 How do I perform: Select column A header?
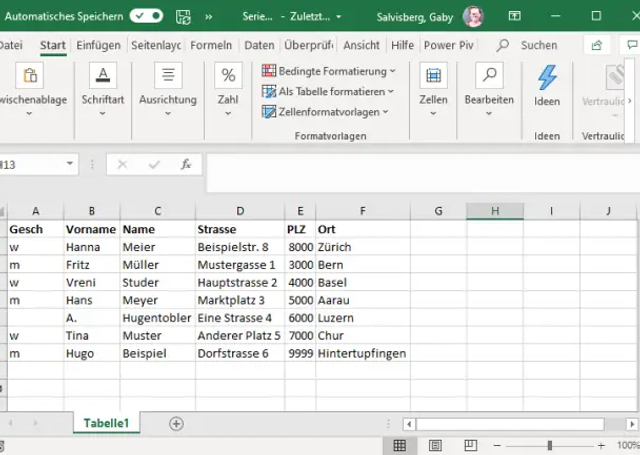click(x=36, y=211)
